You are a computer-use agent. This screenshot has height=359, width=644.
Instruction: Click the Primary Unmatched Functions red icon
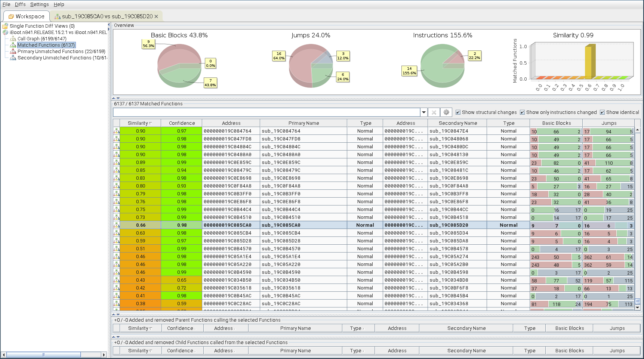[x=13, y=52]
